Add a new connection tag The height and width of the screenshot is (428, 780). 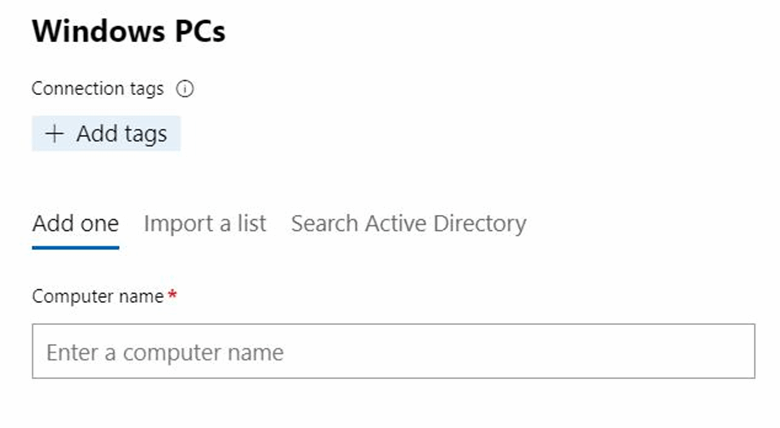(x=106, y=134)
